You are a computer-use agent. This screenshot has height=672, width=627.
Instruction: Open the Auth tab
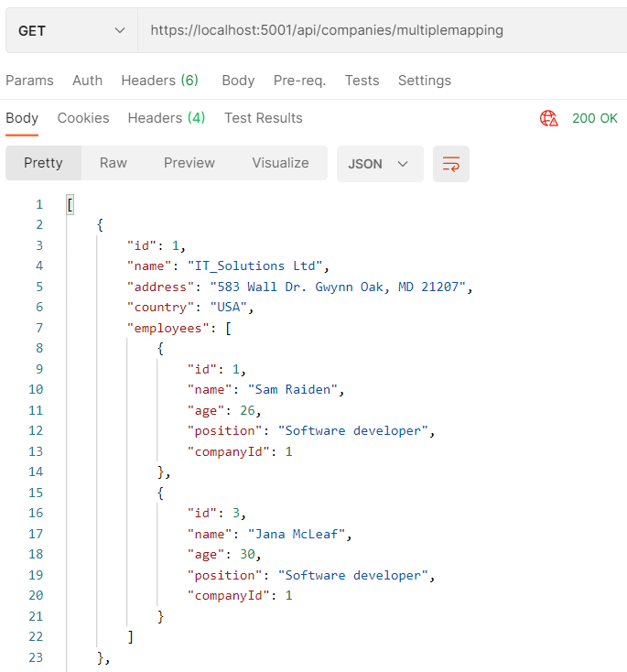tap(88, 81)
